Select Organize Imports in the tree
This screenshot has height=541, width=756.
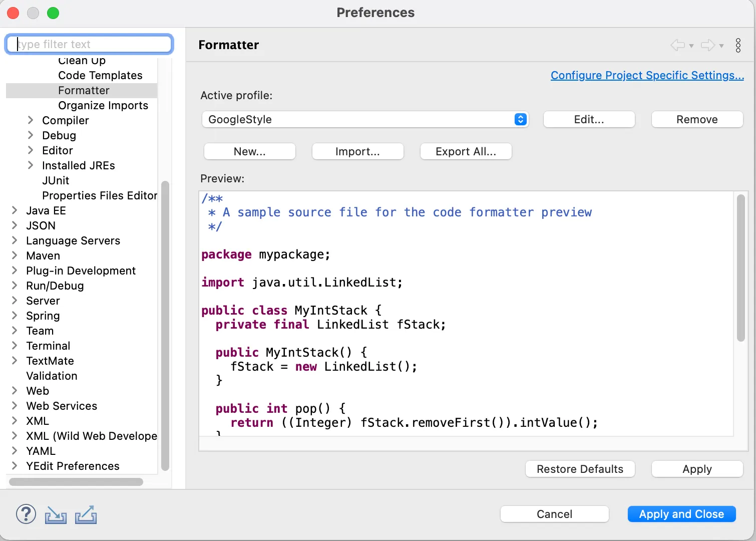click(103, 105)
